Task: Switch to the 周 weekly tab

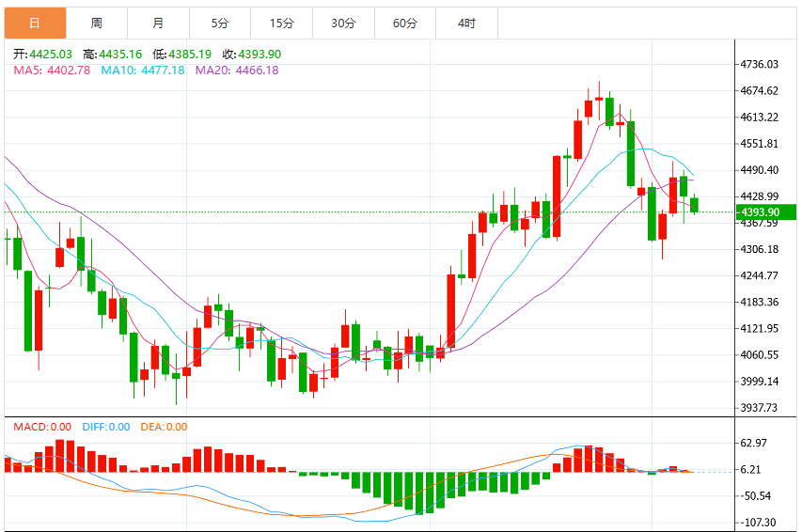Action: click(x=97, y=23)
